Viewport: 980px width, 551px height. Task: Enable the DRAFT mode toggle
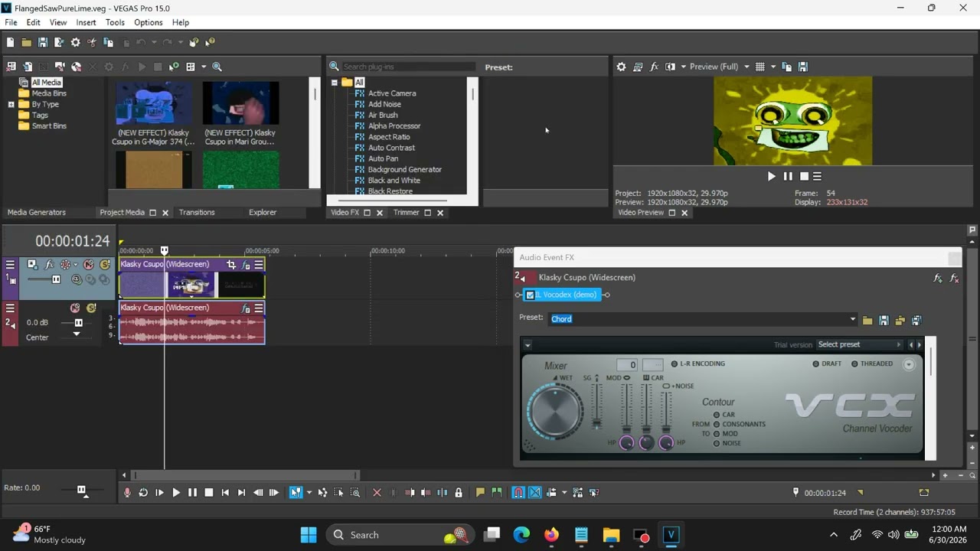[x=827, y=364]
